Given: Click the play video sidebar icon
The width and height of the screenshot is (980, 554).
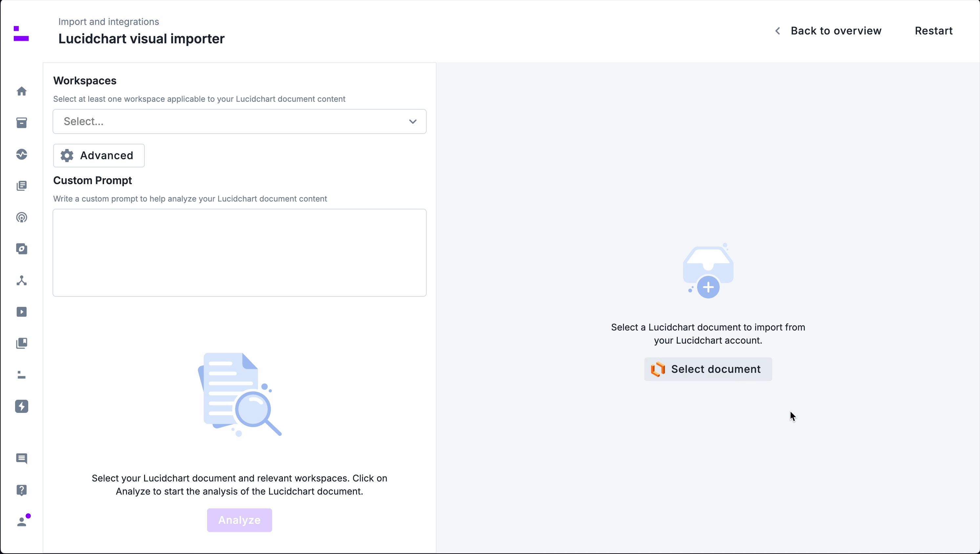Looking at the screenshot, I should [22, 312].
